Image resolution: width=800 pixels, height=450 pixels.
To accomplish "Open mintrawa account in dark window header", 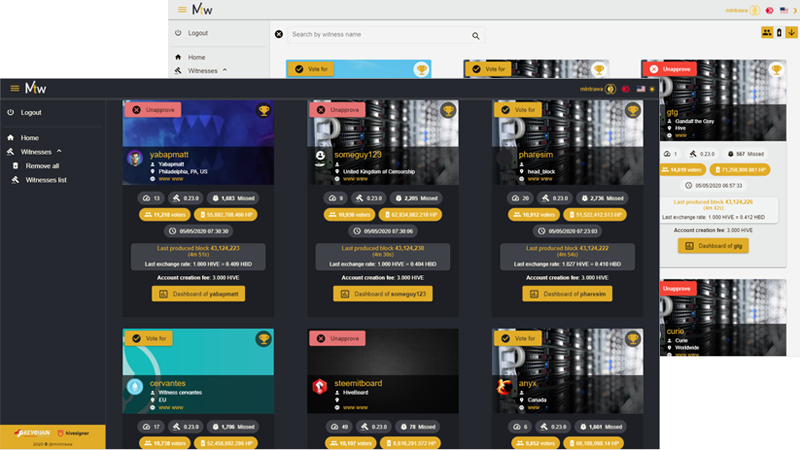I will (x=597, y=89).
